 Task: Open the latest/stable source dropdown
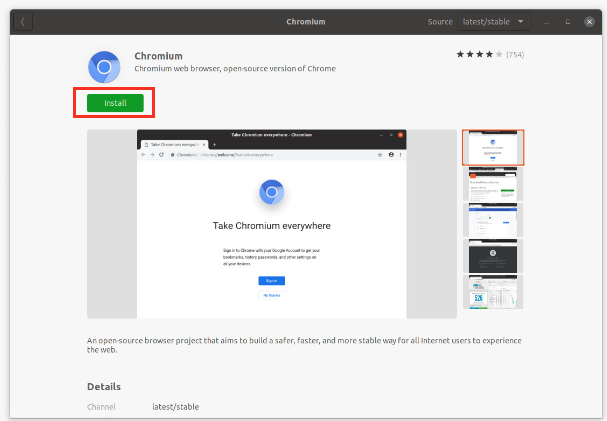493,22
